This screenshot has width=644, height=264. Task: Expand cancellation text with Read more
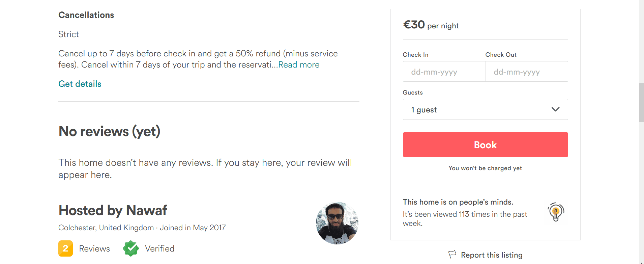point(299,64)
